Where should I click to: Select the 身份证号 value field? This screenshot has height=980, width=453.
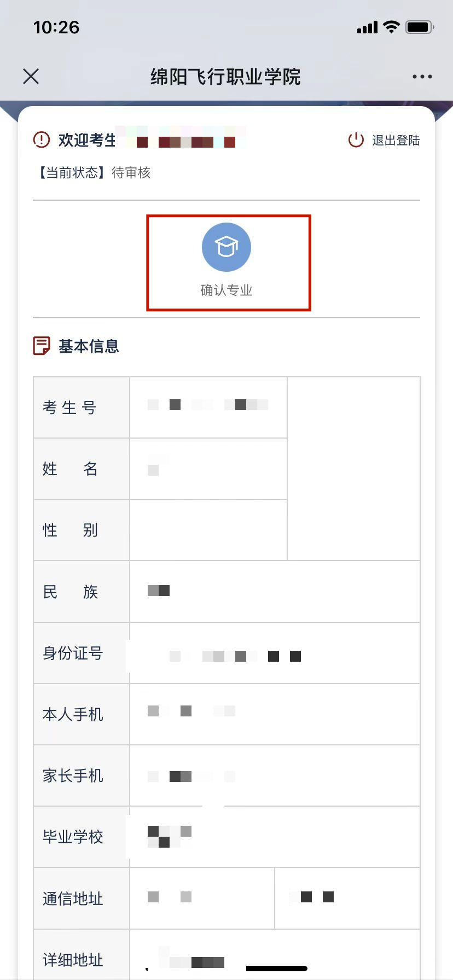(x=274, y=653)
